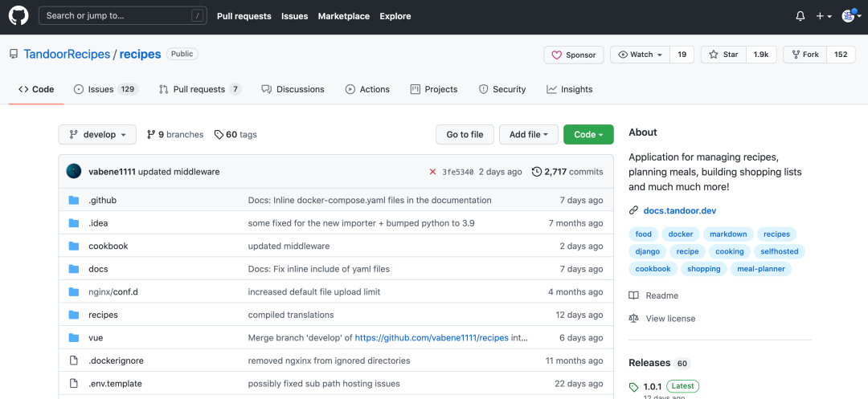Open the .dockerignore file
The width and height of the screenshot is (868, 399).
click(x=117, y=361)
